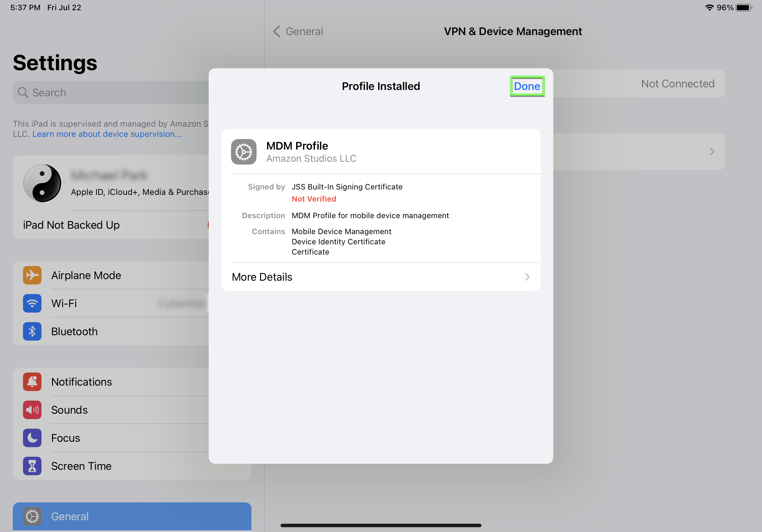
Task: Go back to General
Action: [298, 32]
